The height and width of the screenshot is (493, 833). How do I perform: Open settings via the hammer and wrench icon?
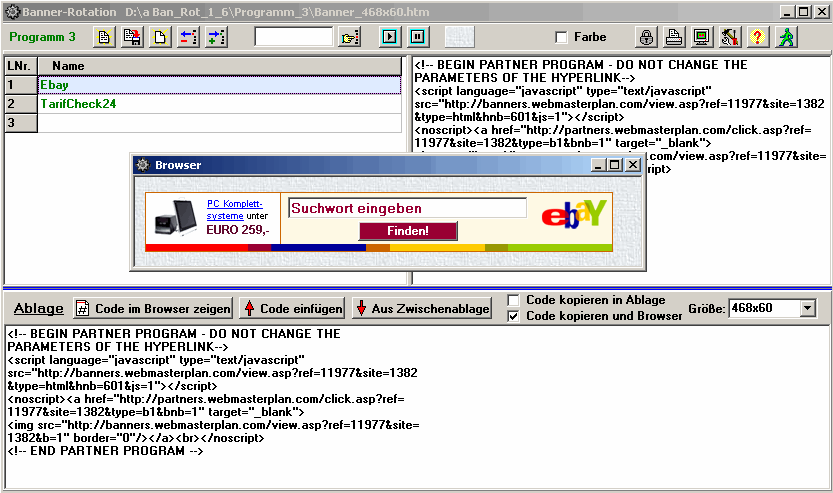pos(730,37)
